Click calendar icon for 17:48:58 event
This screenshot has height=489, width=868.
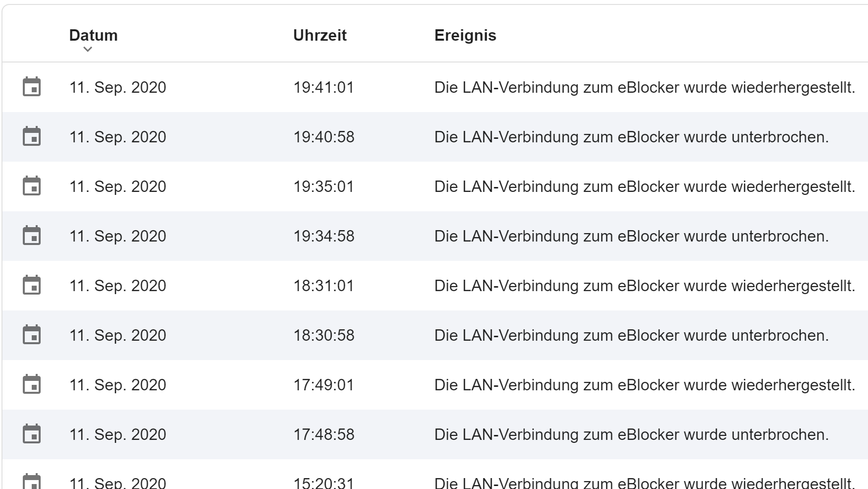coord(32,434)
